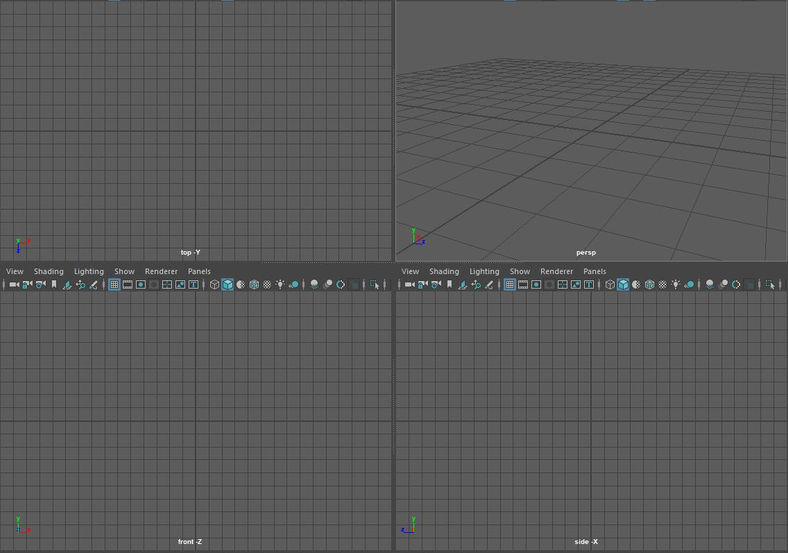
Task: Click Select Camera icon in side panel toolbar
Action: (410, 285)
